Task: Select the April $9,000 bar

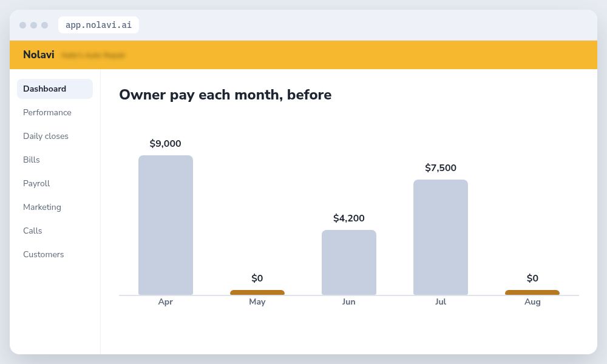Action: tap(166, 225)
